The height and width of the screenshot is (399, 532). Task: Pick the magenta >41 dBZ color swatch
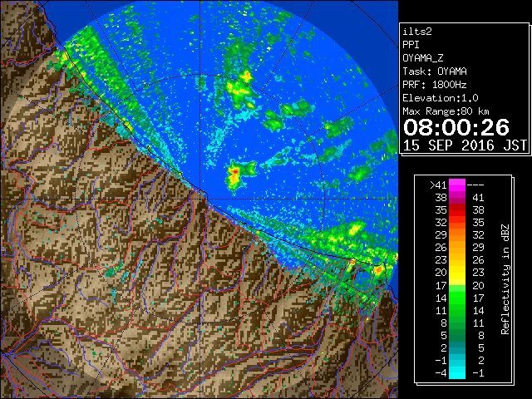[x=457, y=185]
